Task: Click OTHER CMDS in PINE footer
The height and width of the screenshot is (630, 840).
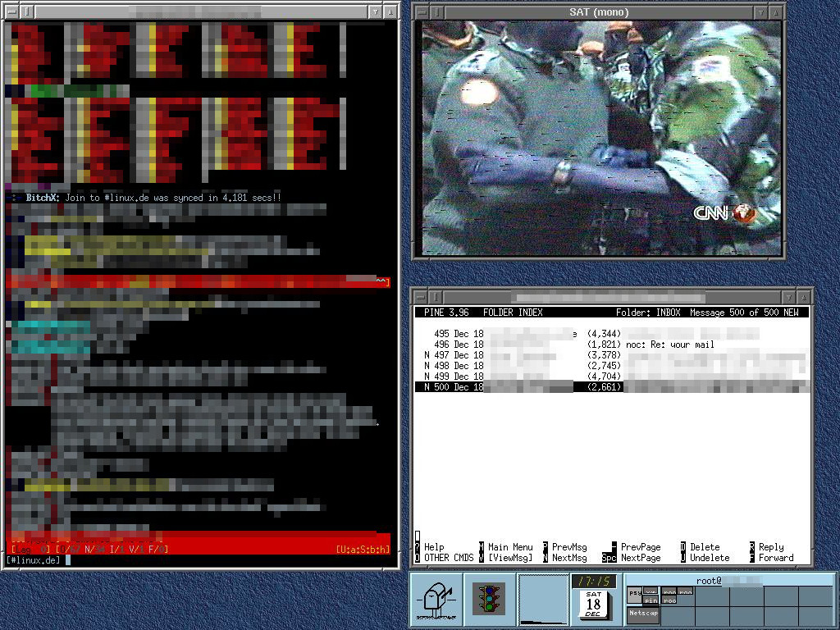Action: [x=449, y=558]
